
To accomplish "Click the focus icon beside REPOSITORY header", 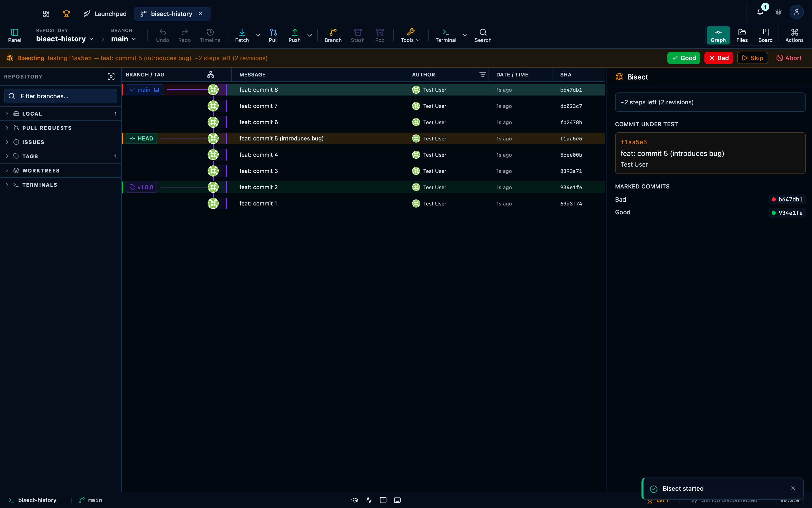I will 111,77.
